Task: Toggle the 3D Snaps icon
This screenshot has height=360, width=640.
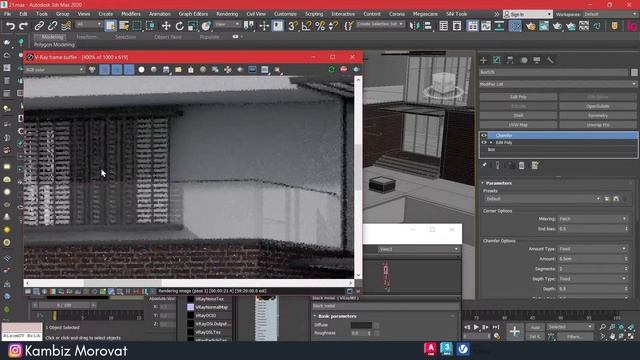Action: 293,26
